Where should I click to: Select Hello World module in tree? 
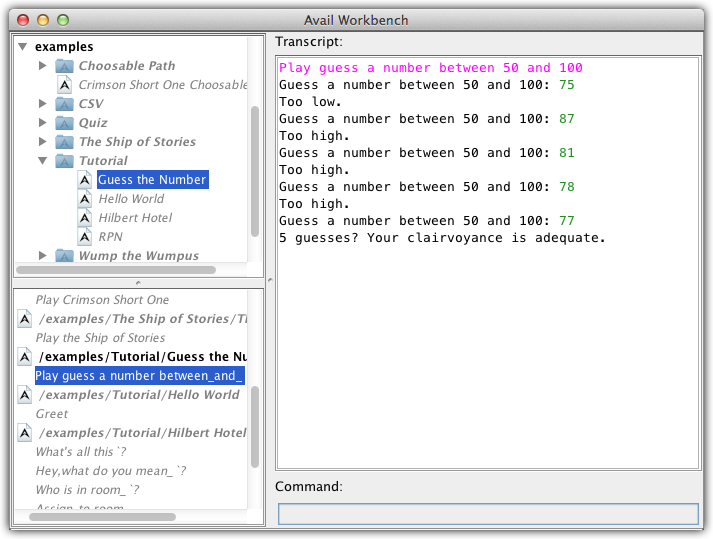131,199
